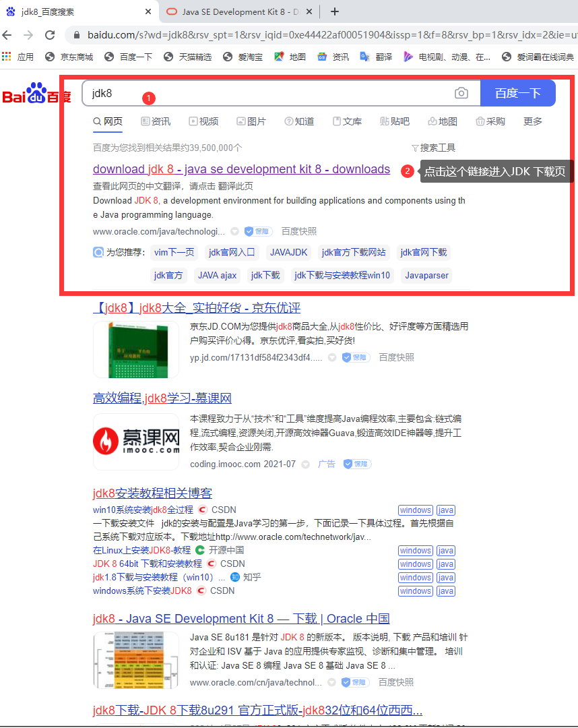Screen dimensions: 578x728
Task: Open the 京东商城 bookmark
Action: coord(69,57)
